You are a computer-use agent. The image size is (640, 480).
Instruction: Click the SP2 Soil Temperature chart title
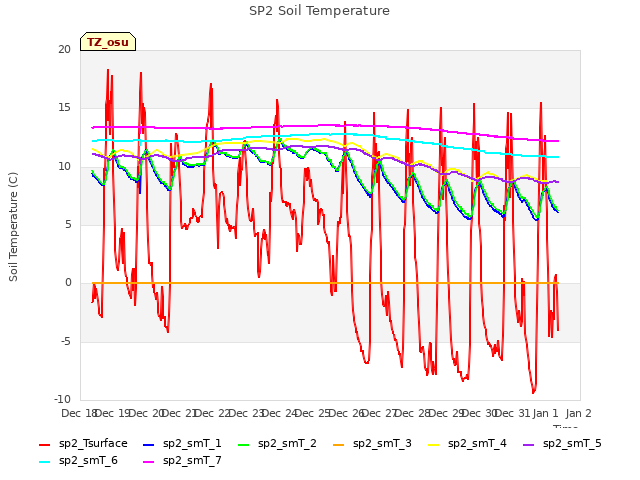coord(320,11)
